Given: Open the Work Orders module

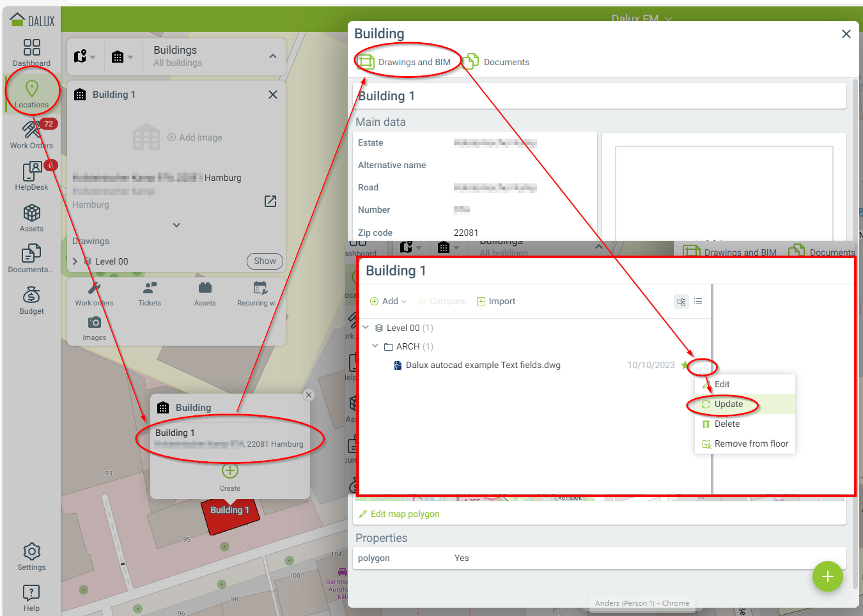Looking at the screenshot, I should 31,134.
